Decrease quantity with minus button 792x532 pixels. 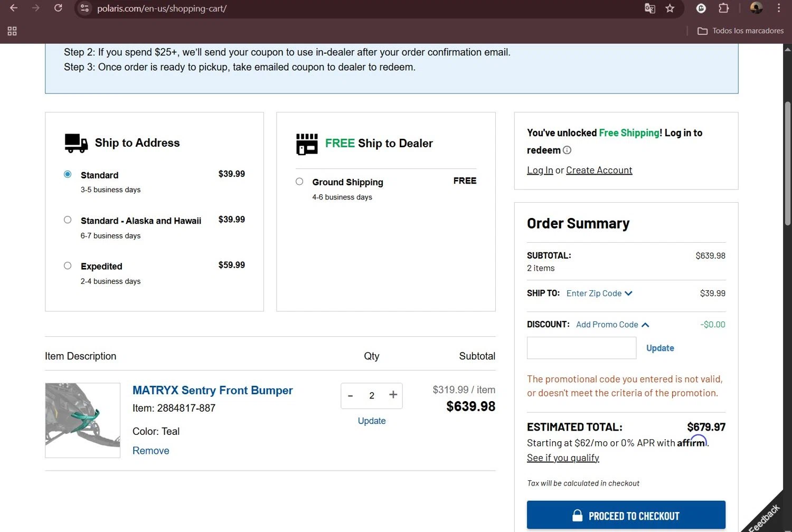click(350, 395)
